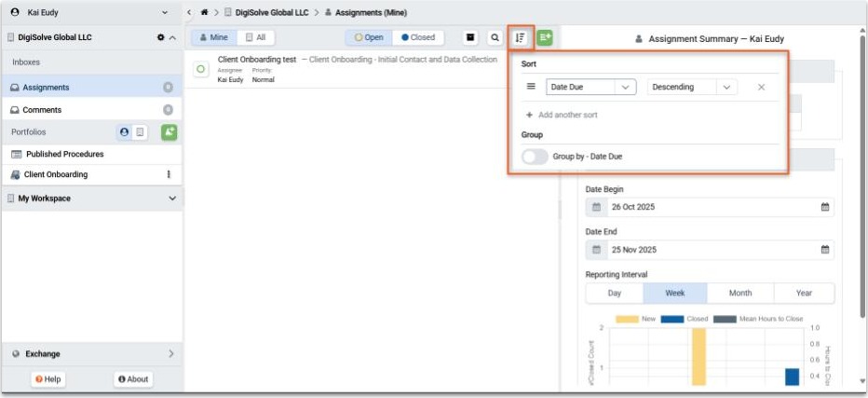Viewport: 868px width, 398px height.
Task: Open DigiSolve Global LLC settings gear
Action: 160,37
